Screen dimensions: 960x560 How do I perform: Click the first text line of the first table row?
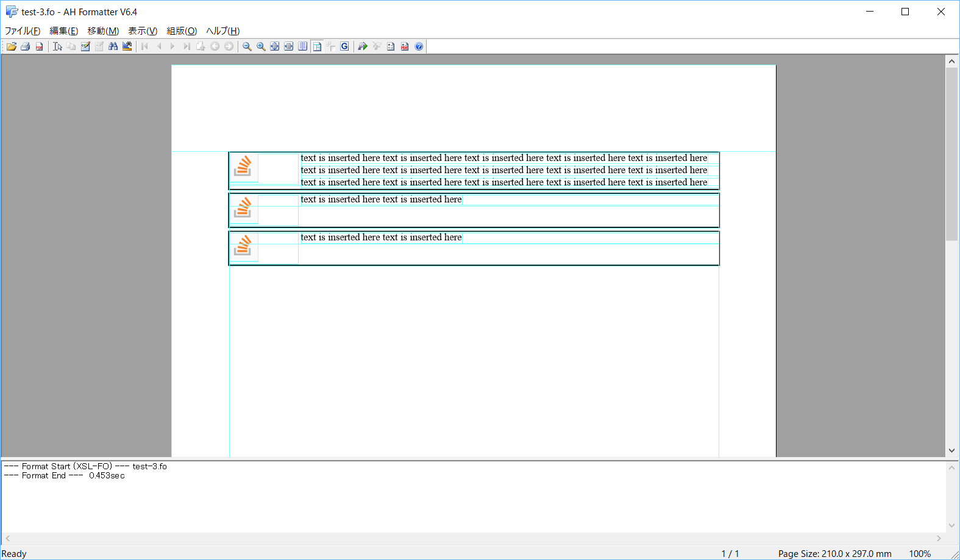[504, 158]
